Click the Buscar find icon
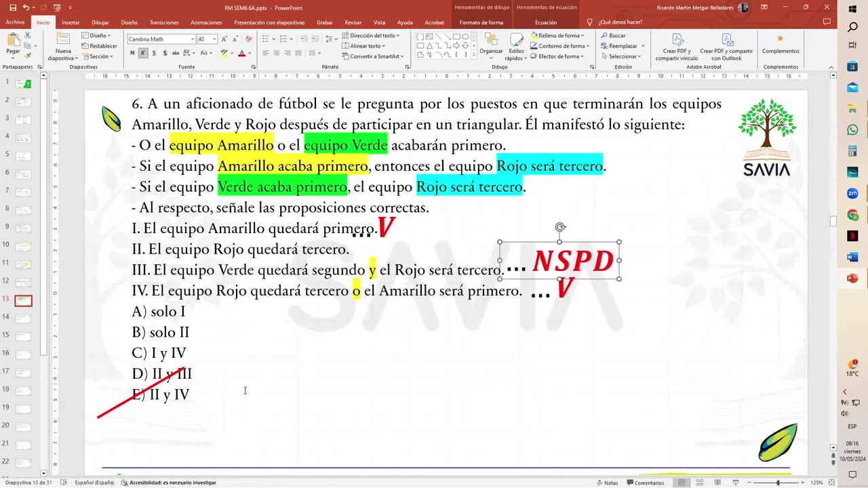This screenshot has width=868, height=488. tap(613, 35)
